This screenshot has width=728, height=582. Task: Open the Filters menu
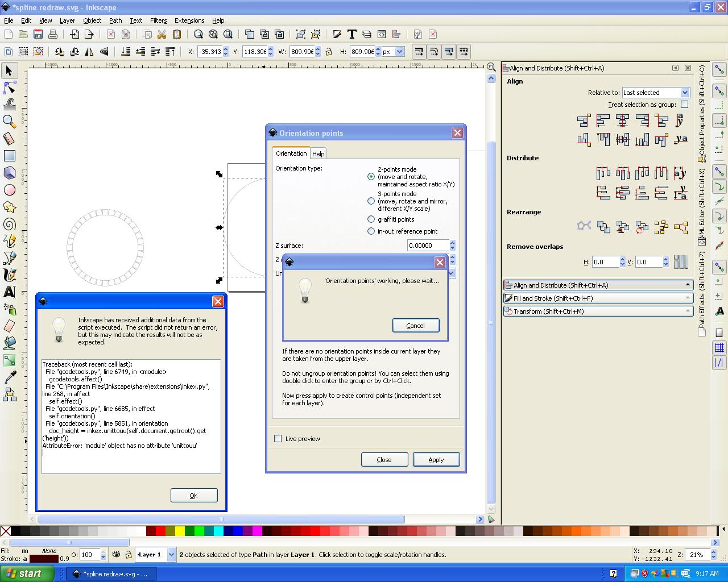[158, 20]
